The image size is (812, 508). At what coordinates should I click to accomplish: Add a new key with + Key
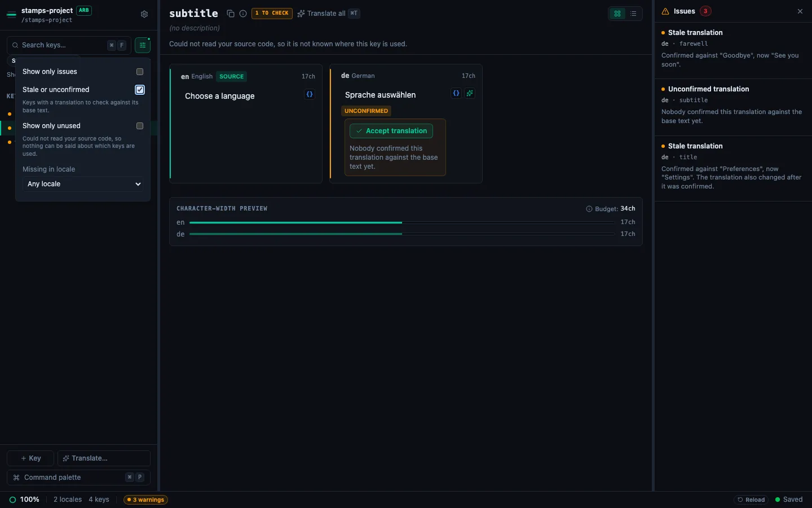30,458
